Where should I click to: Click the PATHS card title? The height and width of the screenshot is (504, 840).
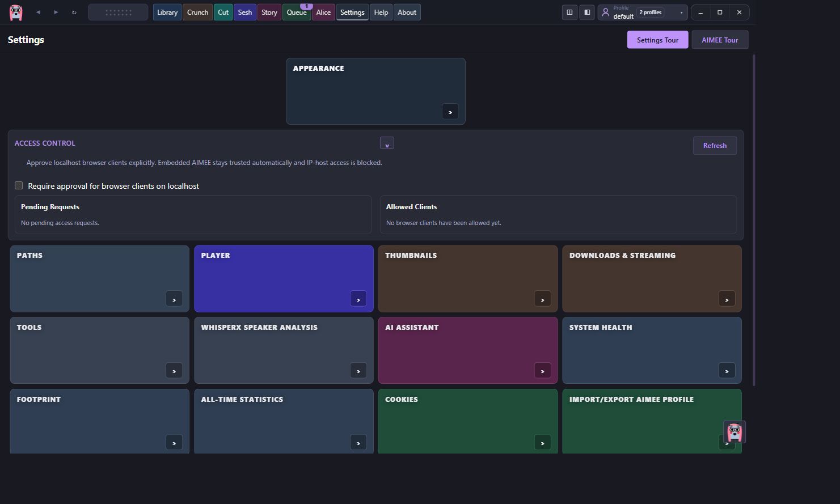pos(29,255)
